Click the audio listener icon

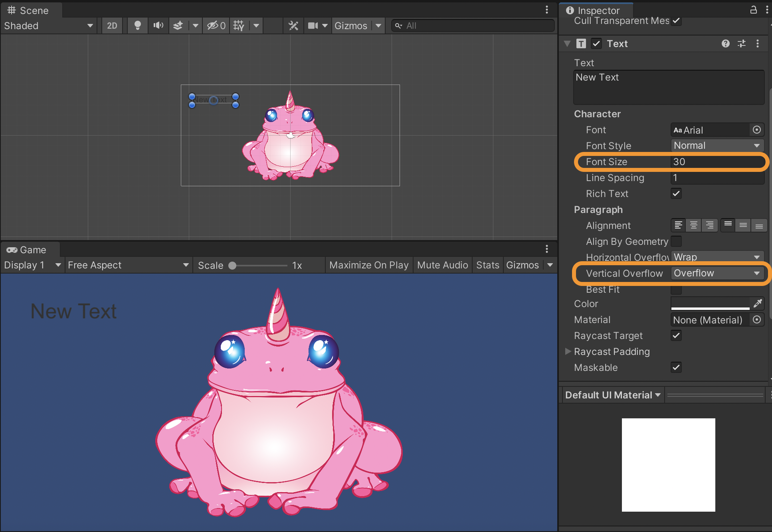tap(158, 26)
